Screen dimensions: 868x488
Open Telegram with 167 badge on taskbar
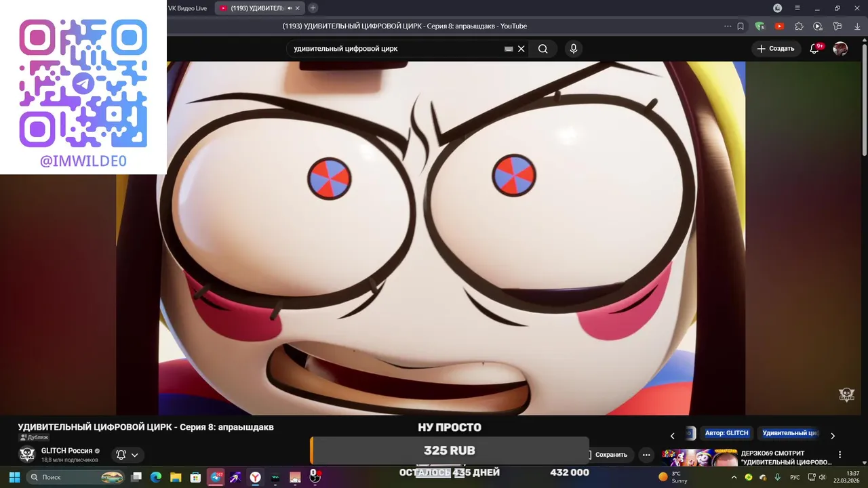coord(216,477)
